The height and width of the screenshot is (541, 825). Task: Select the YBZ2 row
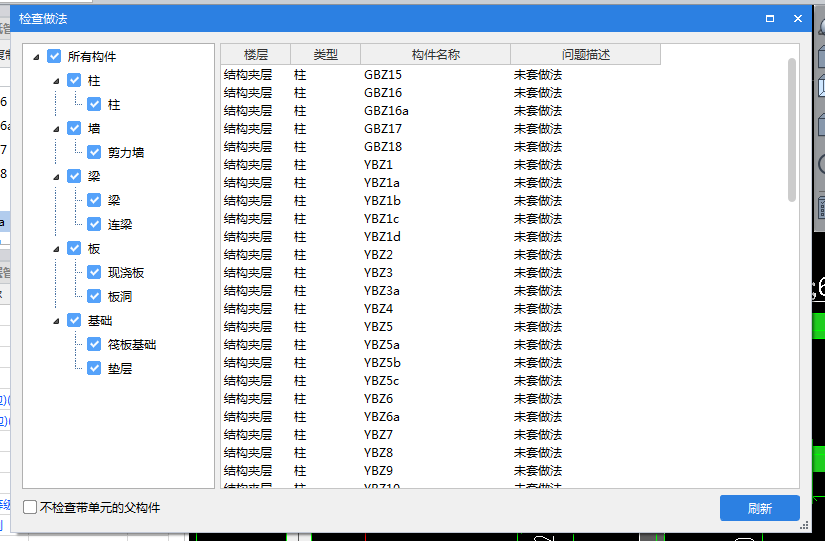point(441,255)
